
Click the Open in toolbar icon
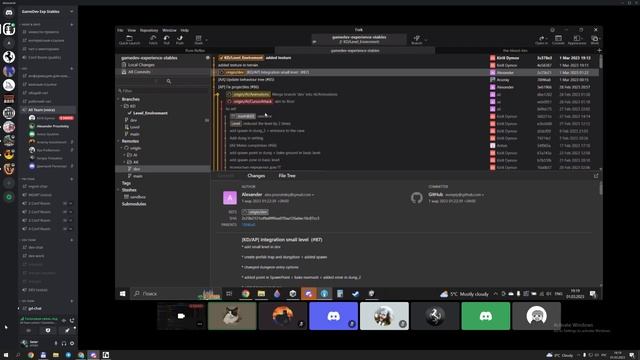tap(541, 40)
